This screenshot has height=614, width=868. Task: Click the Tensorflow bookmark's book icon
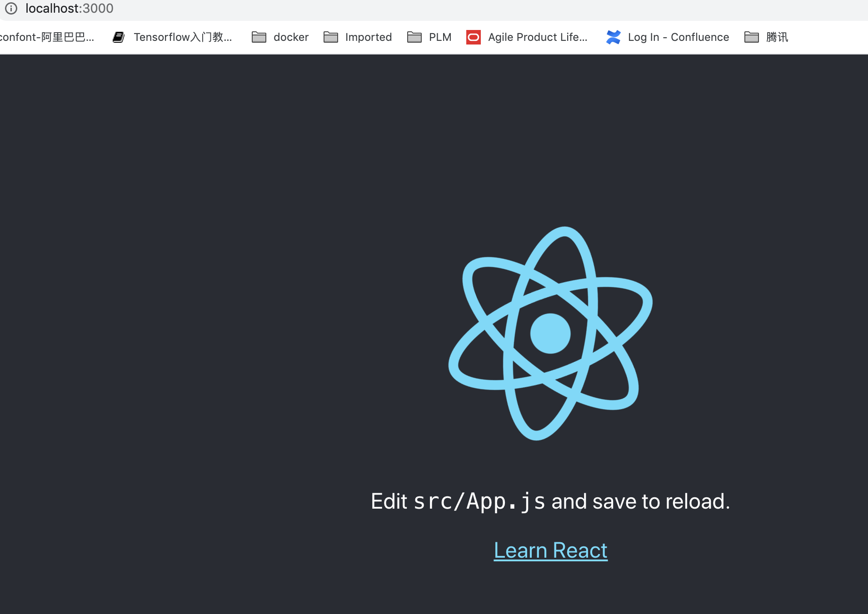coord(119,37)
